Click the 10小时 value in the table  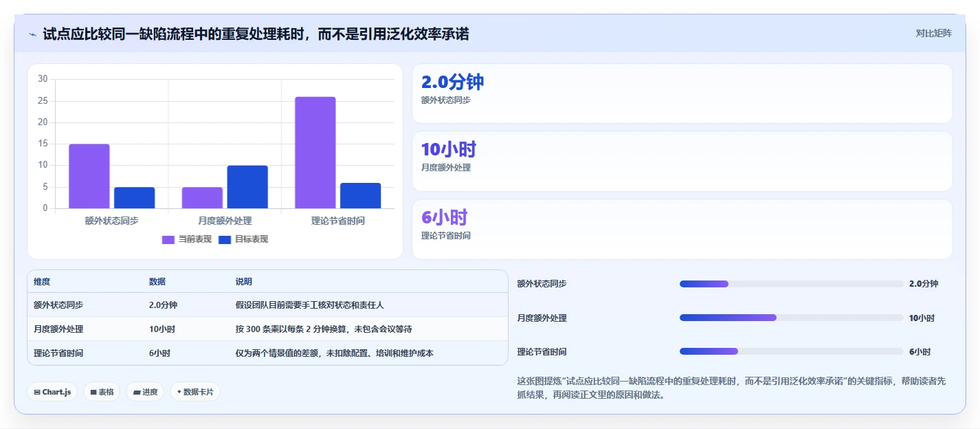tap(162, 329)
